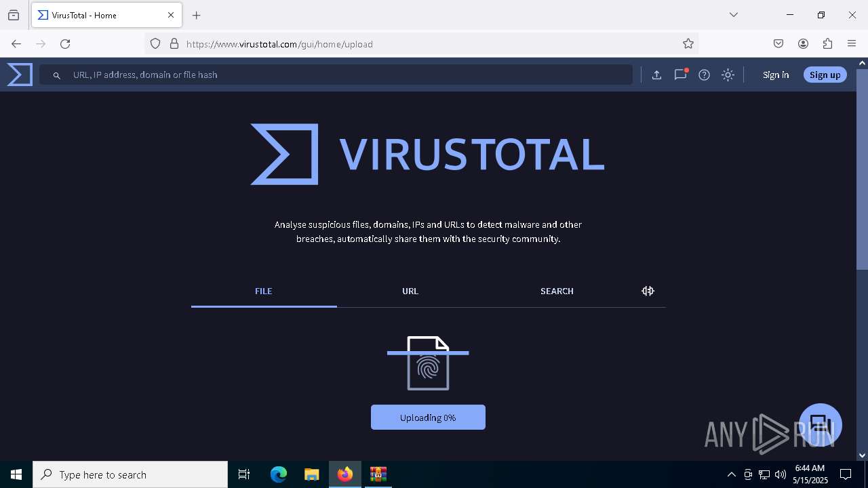868x488 pixels.
Task: Click the search magnifier icon
Action: pos(57,75)
